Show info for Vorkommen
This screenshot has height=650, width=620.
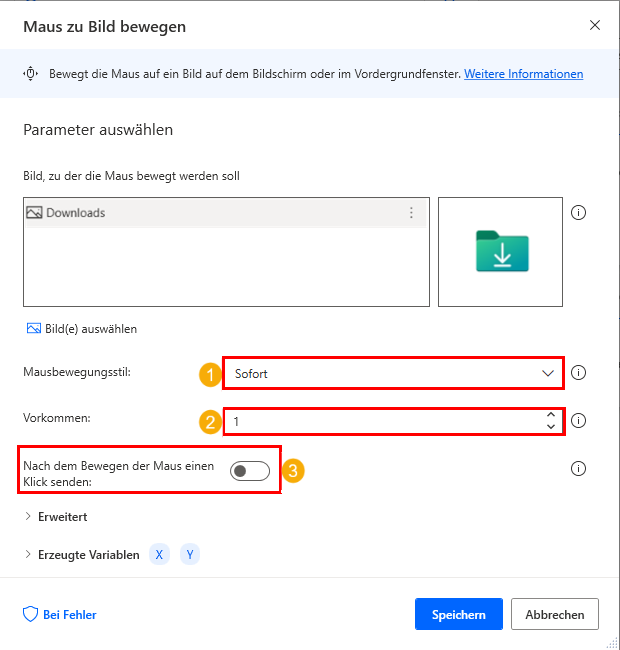[578, 421]
